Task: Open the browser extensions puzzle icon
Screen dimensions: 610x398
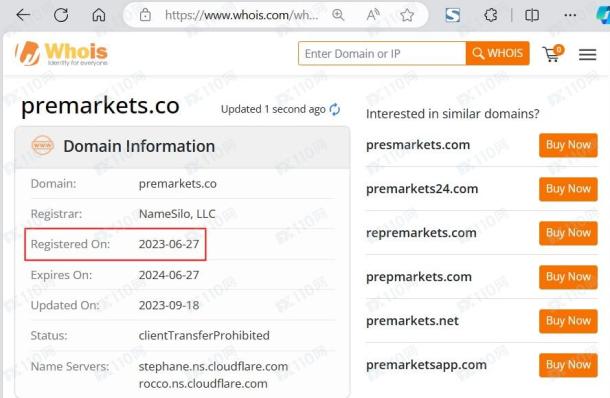Action: click(x=491, y=15)
